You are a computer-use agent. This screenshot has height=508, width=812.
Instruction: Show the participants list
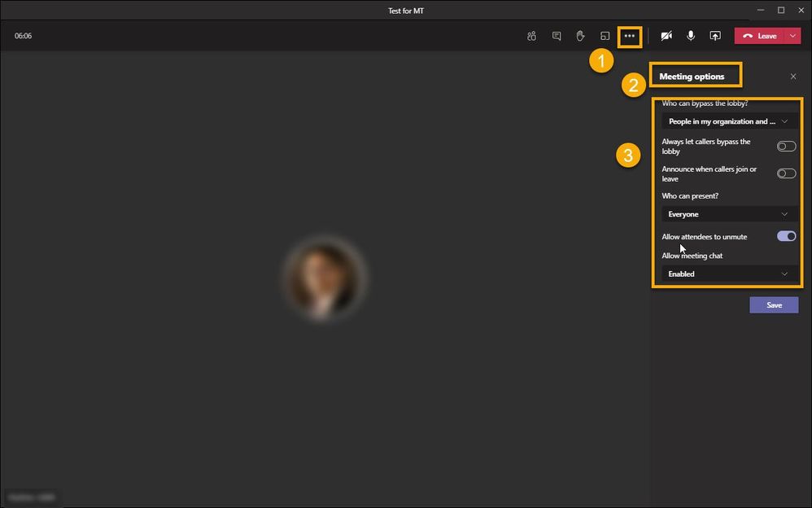pyautogui.click(x=531, y=36)
